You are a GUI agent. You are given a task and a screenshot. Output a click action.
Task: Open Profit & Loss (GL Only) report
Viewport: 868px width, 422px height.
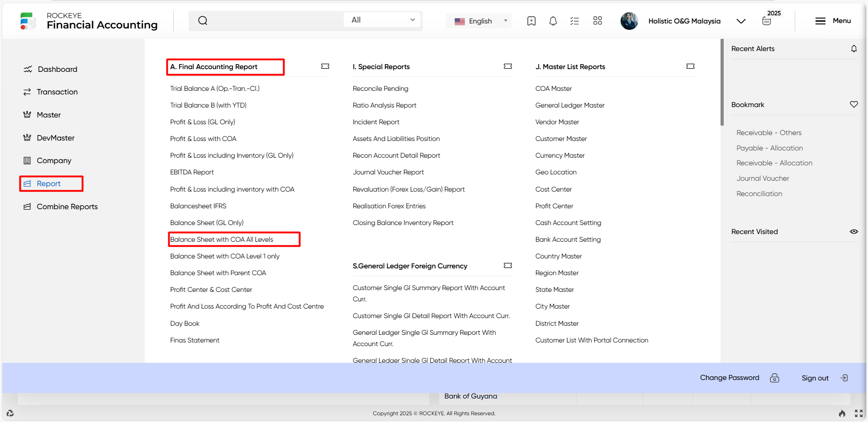click(203, 122)
